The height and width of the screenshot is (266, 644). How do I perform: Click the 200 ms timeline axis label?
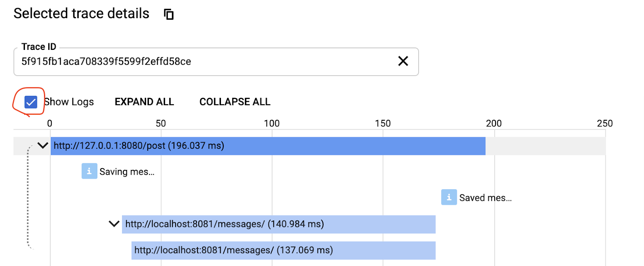coord(494,124)
